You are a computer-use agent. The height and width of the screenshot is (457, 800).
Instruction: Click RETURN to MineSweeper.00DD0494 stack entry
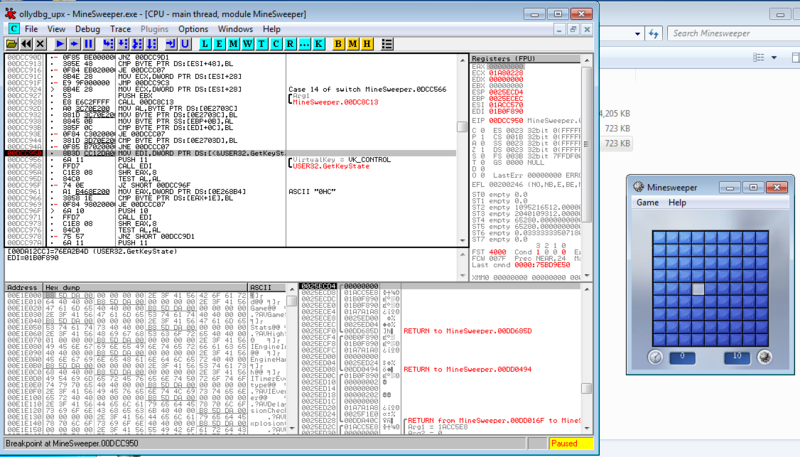(x=467, y=369)
